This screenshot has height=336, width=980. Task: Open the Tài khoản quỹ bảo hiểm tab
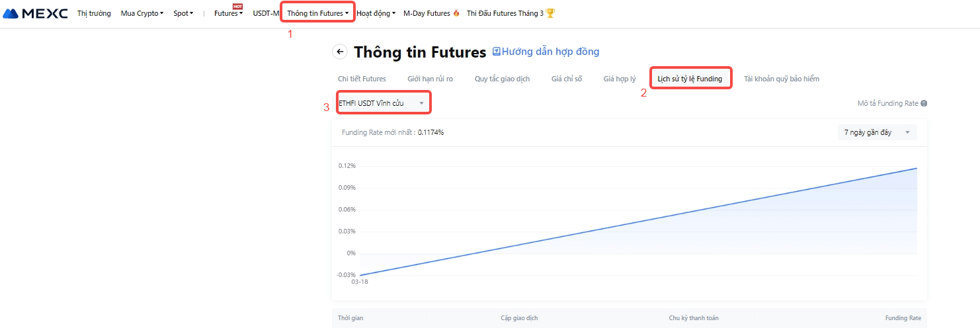point(781,79)
